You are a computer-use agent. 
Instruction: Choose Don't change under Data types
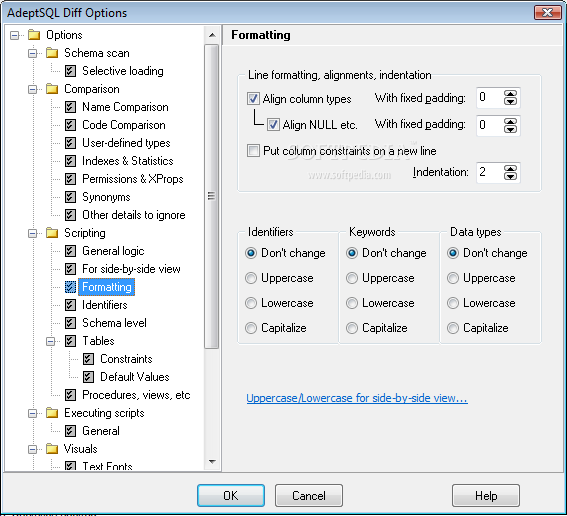click(453, 253)
